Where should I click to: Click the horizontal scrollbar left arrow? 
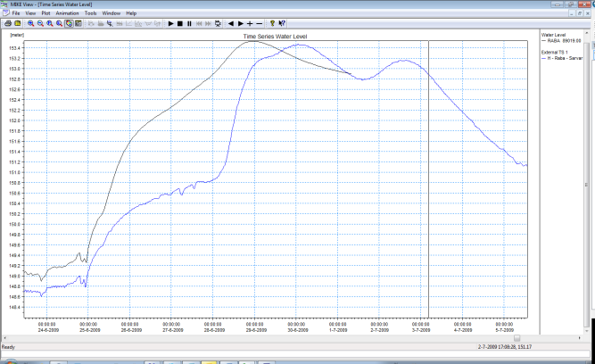point(4,338)
